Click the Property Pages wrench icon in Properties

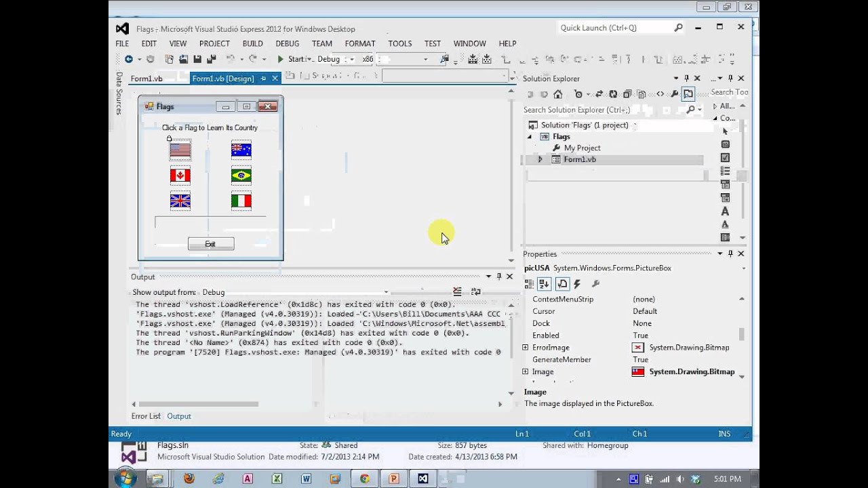595,284
